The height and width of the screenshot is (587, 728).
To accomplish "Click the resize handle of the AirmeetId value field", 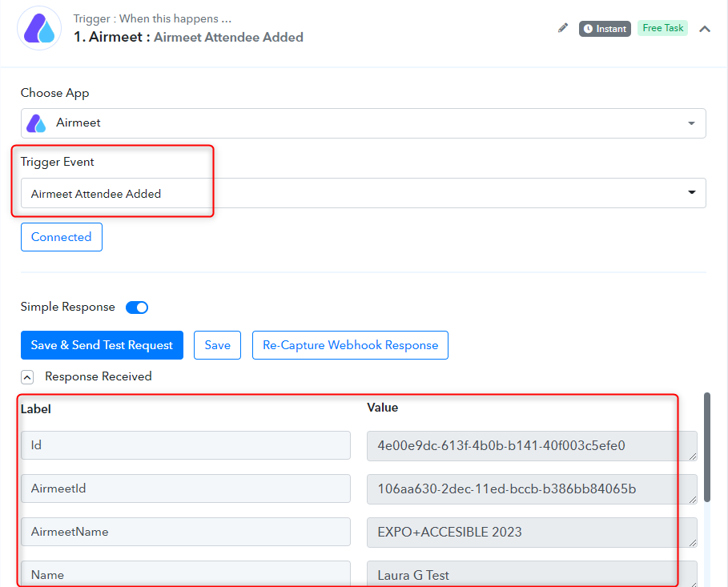I will click(x=693, y=500).
